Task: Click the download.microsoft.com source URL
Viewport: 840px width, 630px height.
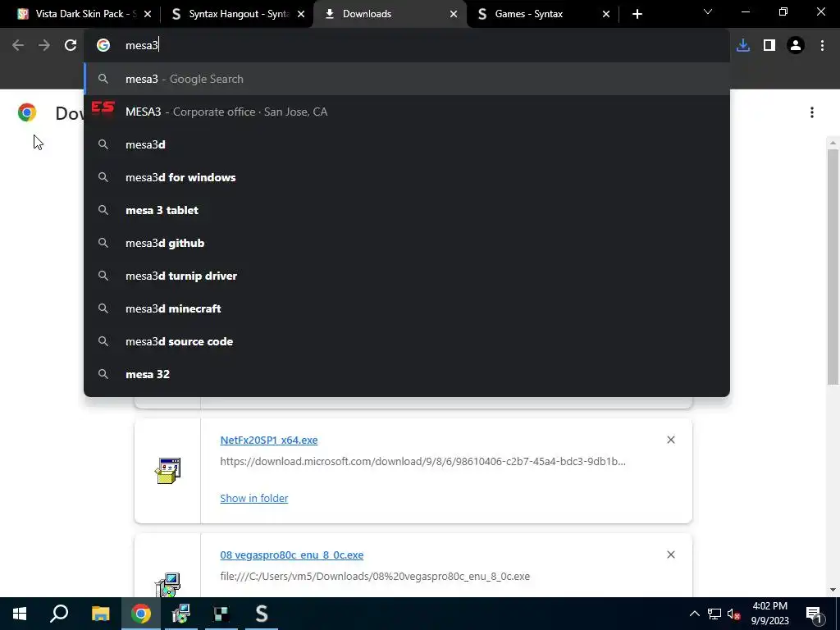Action: point(422,461)
